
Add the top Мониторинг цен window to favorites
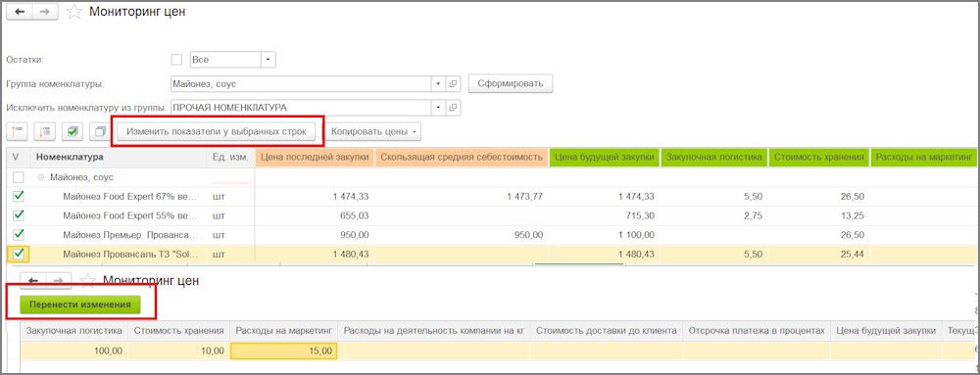tap(74, 12)
